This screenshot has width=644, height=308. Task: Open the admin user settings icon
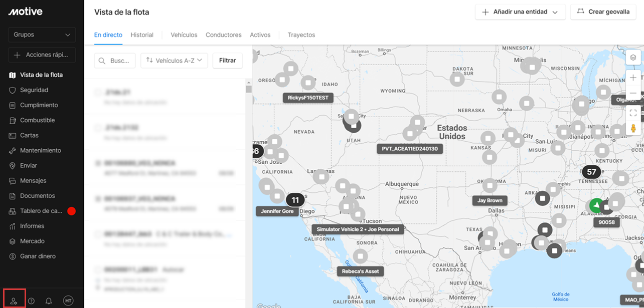[14, 300]
